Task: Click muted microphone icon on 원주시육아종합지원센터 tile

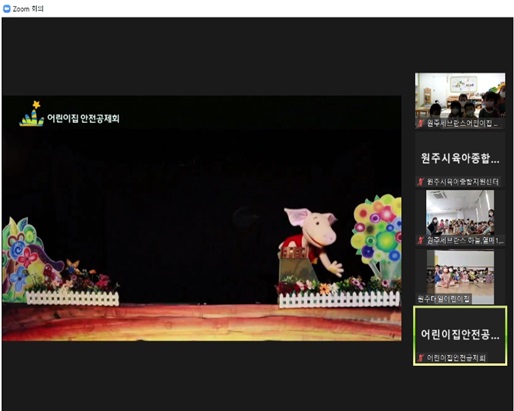Action: 420,182
